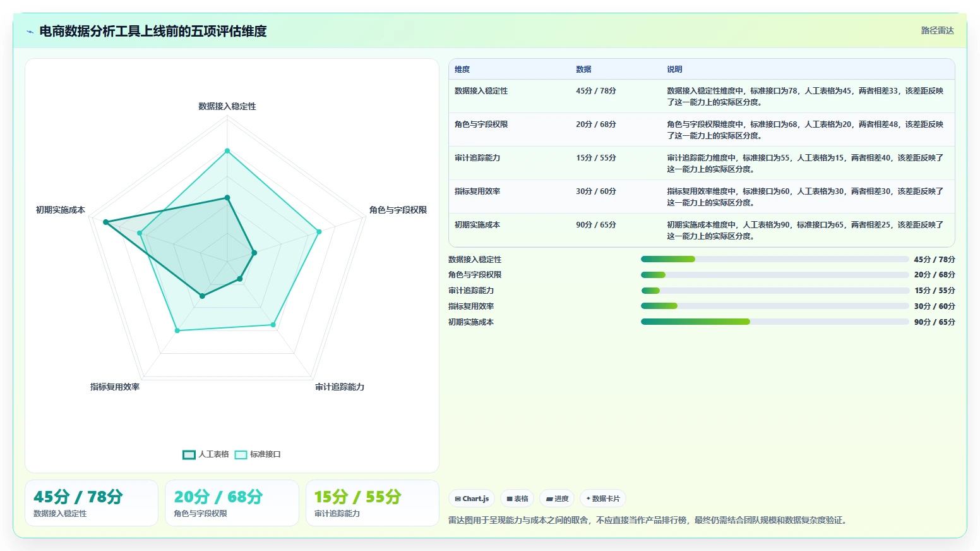Image resolution: width=980 pixels, height=551 pixels.
Task: Click the 角色与字段权限 progress bar
Action: click(x=775, y=275)
